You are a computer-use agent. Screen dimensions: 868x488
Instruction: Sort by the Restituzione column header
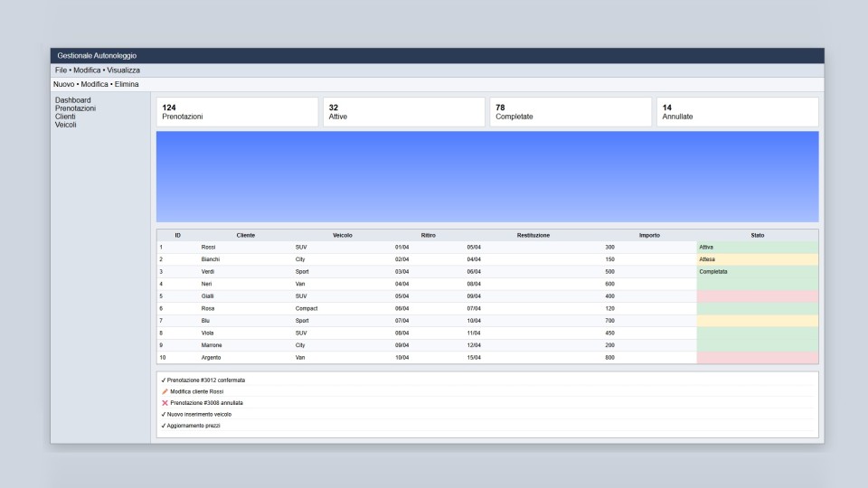[533, 235]
